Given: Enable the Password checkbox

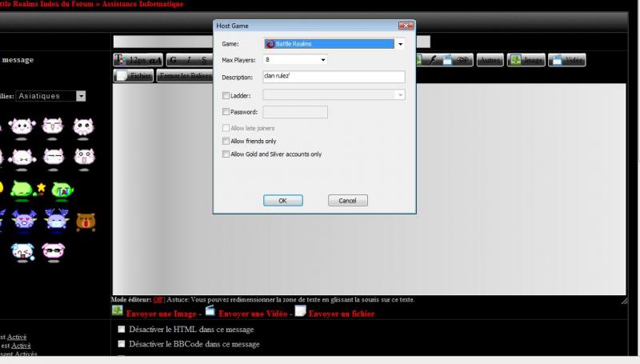Looking at the screenshot, I should coord(226,111).
